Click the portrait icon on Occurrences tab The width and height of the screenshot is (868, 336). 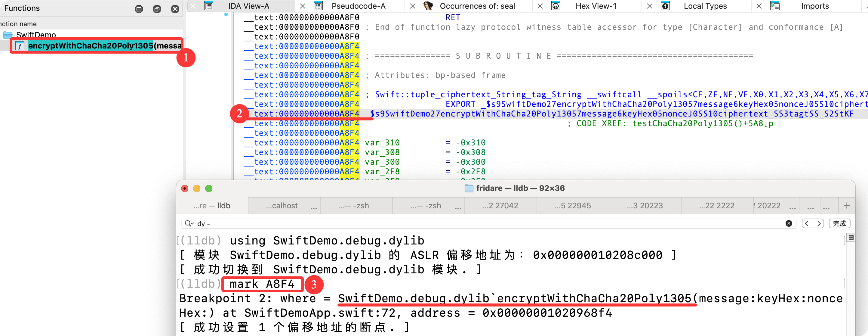point(428,6)
